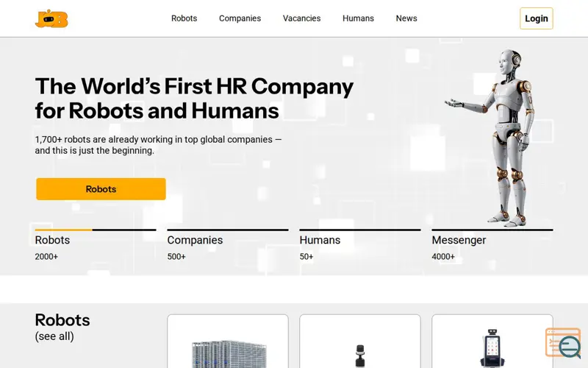Click the "2000+" robots count

point(46,257)
